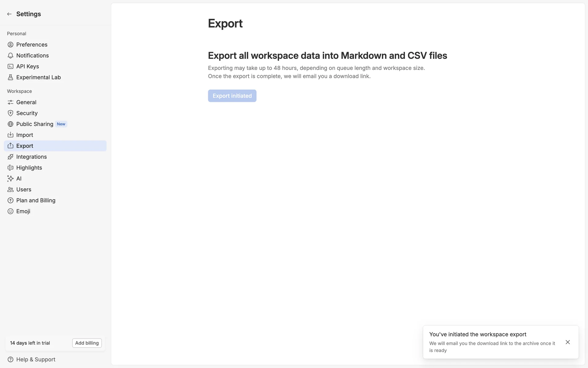Image resolution: width=588 pixels, height=368 pixels.
Task: Dismiss the workspace export notification
Action: click(567, 342)
